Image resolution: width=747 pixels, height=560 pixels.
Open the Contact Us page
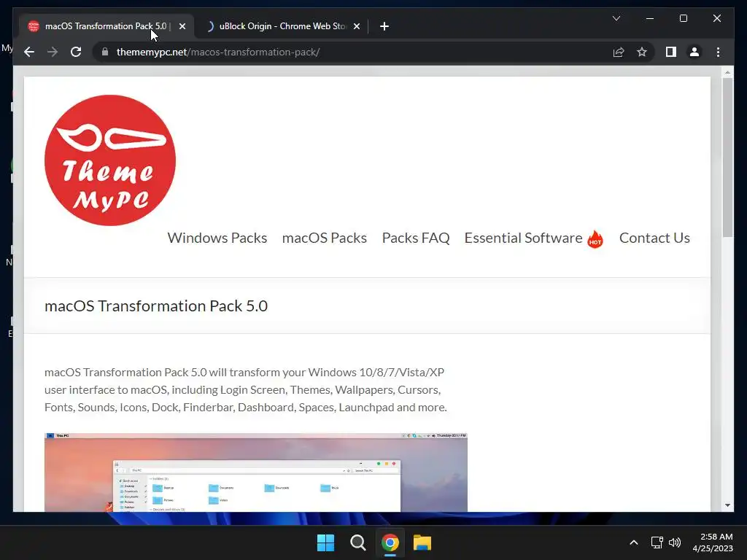pyautogui.click(x=654, y=238)
